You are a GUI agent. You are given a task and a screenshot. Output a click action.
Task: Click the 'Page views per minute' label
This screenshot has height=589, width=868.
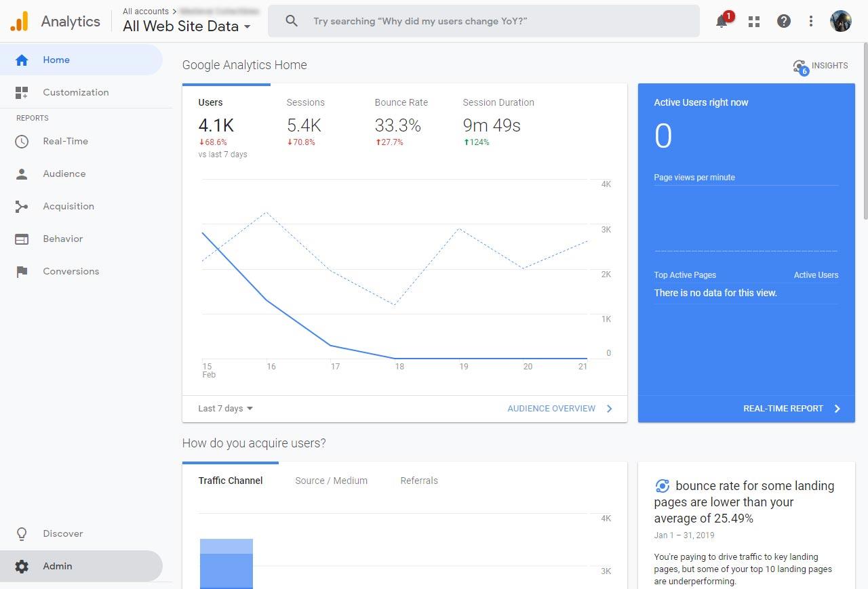tap(694, 178)
